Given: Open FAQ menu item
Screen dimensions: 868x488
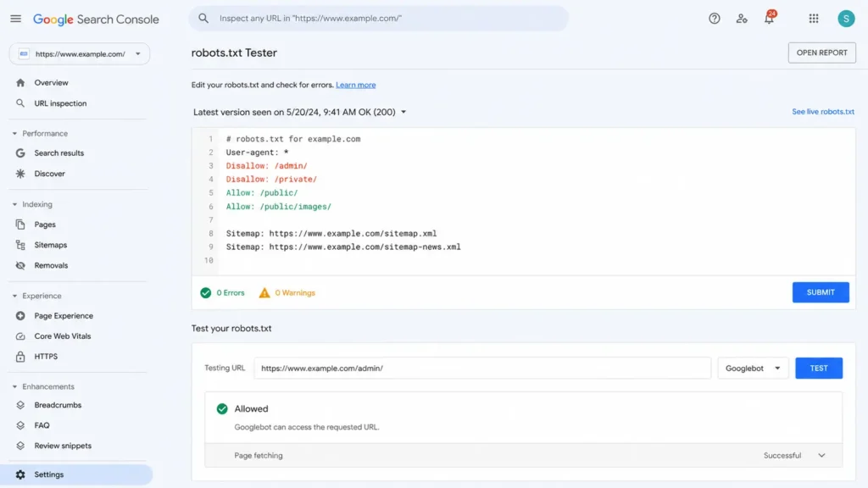Looking at the screenshot, I should tap(42, 425).
